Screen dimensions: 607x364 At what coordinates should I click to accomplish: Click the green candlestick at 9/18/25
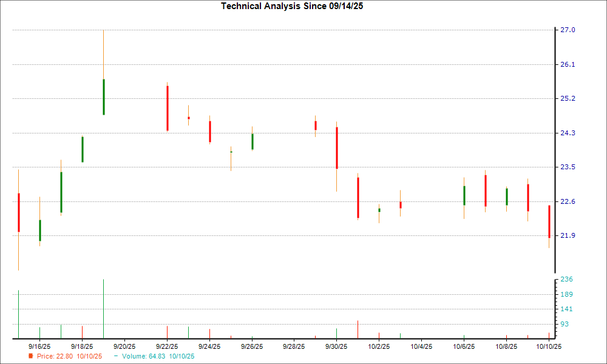tap(82, 149)
